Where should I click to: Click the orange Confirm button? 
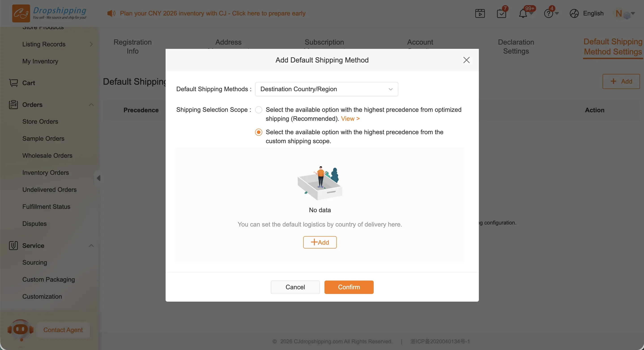pos(349,287)
